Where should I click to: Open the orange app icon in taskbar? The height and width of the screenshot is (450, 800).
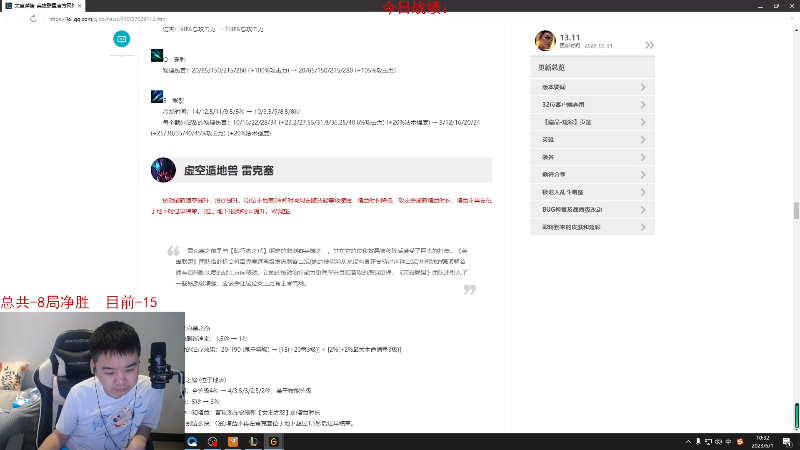(x=233, y=442)
